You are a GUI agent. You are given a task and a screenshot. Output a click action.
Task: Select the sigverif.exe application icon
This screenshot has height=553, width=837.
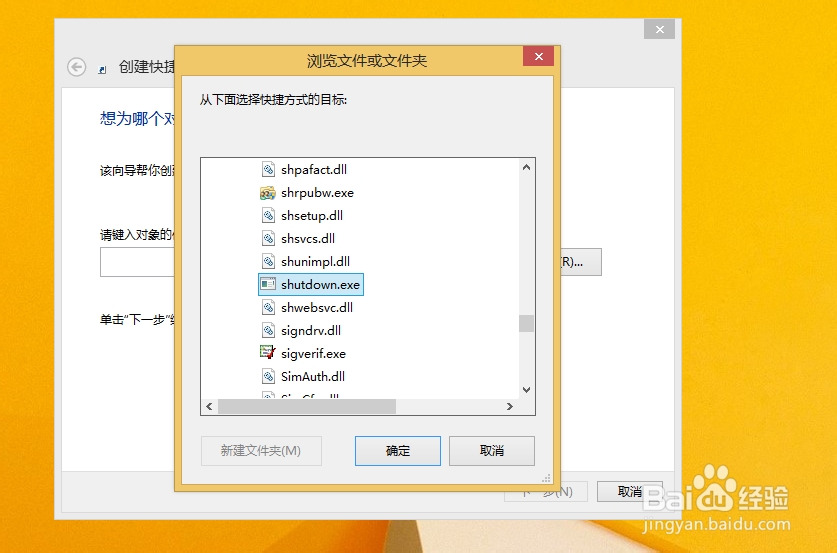coord(268,353)
